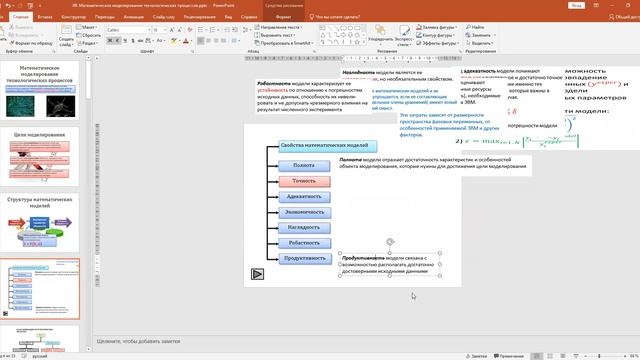This screenshot has height=360, width=640.
Task: Click the Undo arrow in title bar
Action: (8, 6)
